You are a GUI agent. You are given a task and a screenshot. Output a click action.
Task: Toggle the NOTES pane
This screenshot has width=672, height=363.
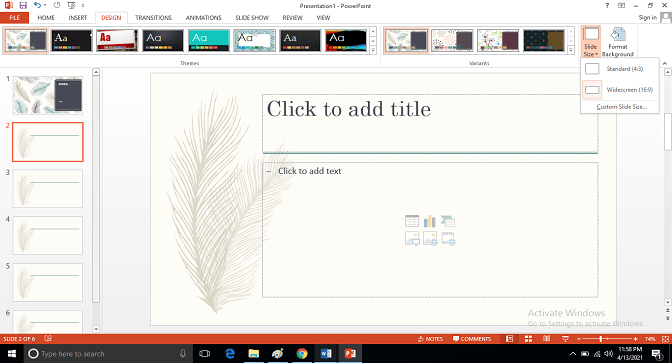(x=430, y=339)
